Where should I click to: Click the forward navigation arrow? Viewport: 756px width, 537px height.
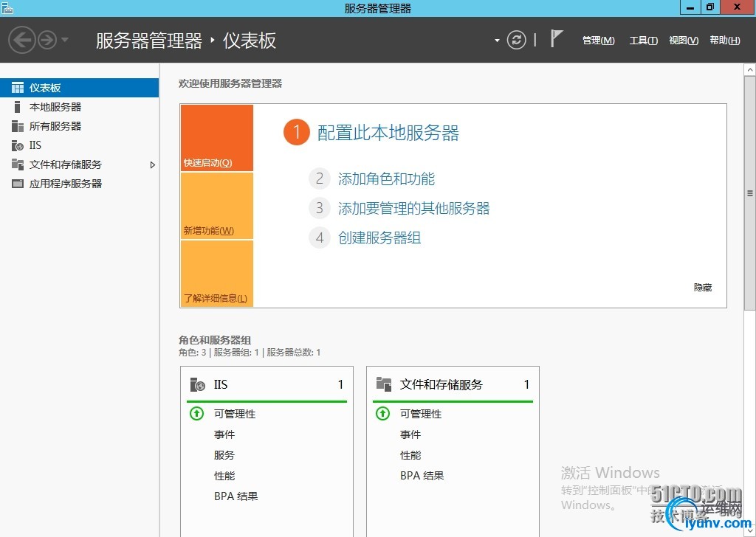pyautogui.click(x=47, y=40)
